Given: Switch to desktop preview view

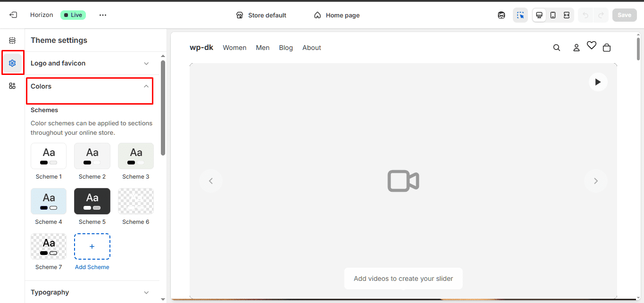Looking at the screenshot, I should 539,15.
